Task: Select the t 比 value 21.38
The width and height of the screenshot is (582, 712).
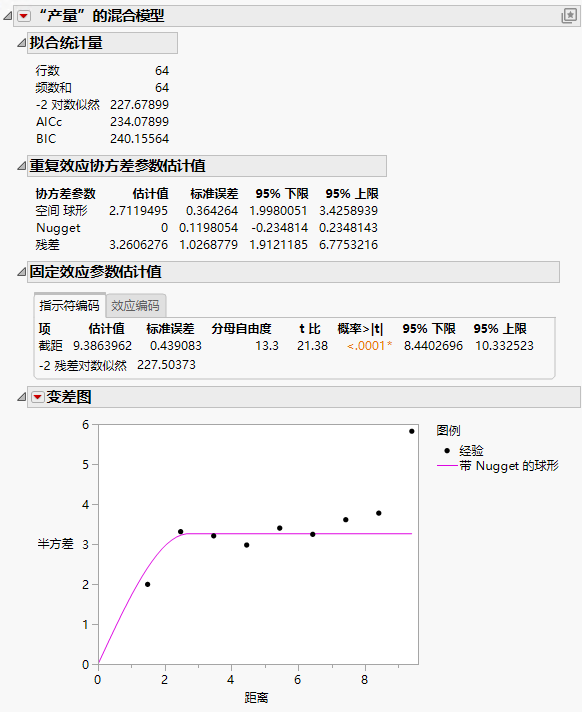Action: tap(312, 346)
